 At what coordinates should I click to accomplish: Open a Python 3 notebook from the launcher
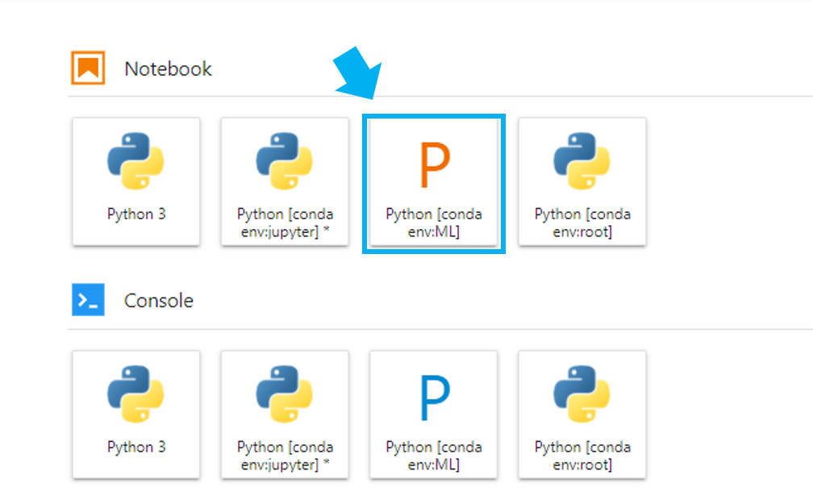[x=135, y=181]
